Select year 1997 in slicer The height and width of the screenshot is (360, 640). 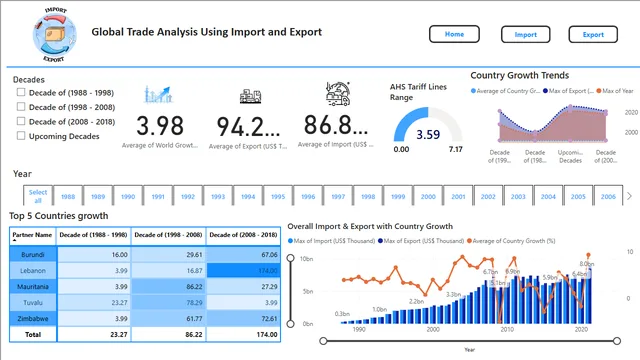(x=338, y=196)
